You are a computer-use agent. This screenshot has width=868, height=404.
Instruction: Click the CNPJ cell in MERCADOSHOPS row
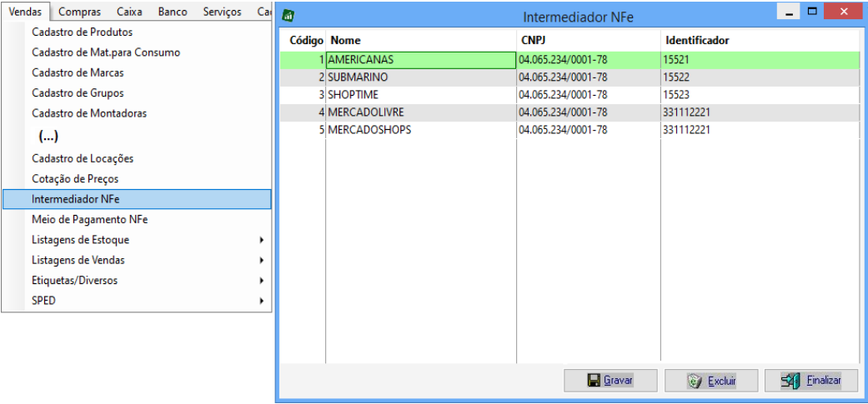[x=589, y=131]
